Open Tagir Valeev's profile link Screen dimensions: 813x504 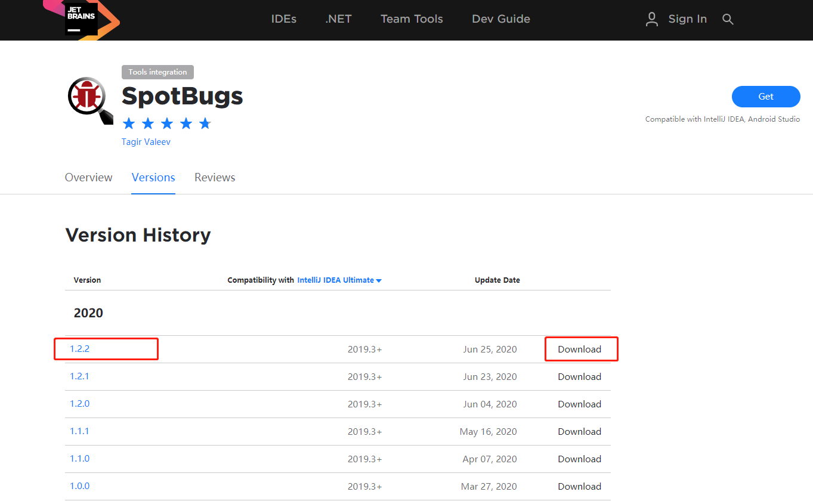coord(146,141)
